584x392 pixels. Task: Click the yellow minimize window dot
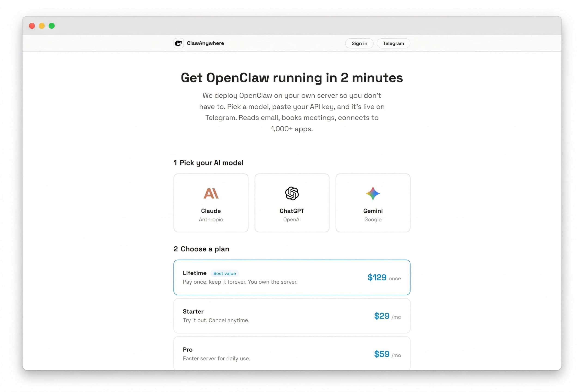click(42, 26)
